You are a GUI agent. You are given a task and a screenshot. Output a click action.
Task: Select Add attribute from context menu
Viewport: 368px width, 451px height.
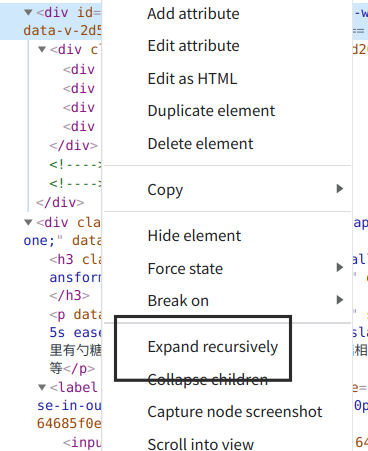point(193,14)
